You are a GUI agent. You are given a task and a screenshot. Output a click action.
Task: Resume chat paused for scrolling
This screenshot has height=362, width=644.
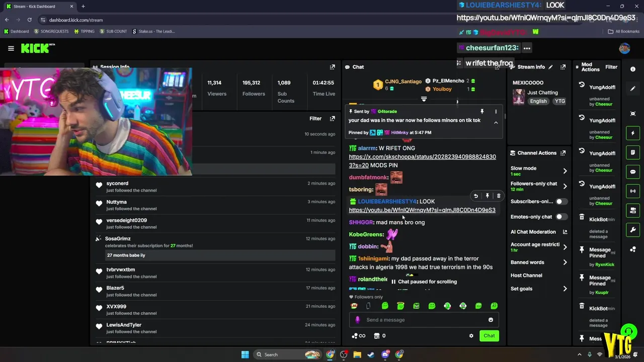click(x=424, y=282)
